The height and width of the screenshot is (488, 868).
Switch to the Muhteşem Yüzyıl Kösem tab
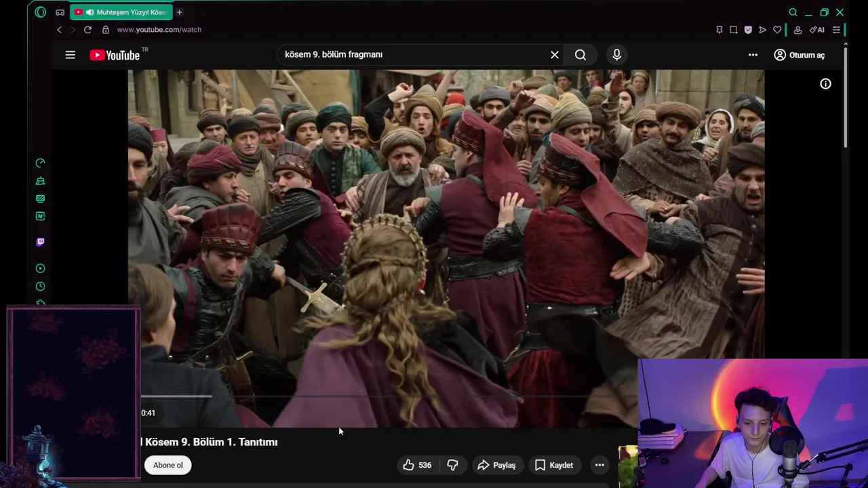click(122, 12)
